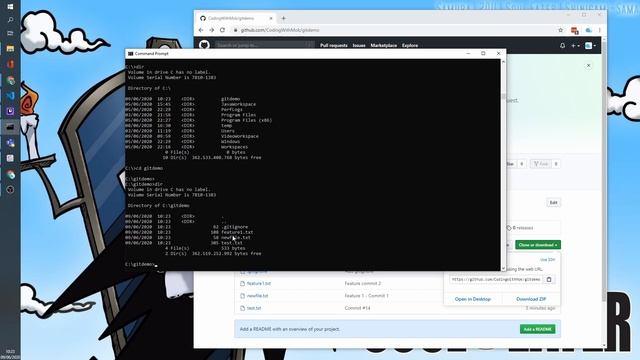The height and width of the screenshot is (360, 640).
Task: Open the purple app icon on taskbar
Action: pyautogui.click(x=10, y=111)
